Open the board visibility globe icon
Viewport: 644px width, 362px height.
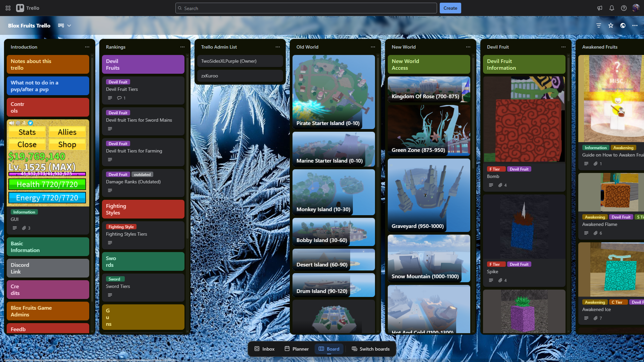[x=623, y=25]
